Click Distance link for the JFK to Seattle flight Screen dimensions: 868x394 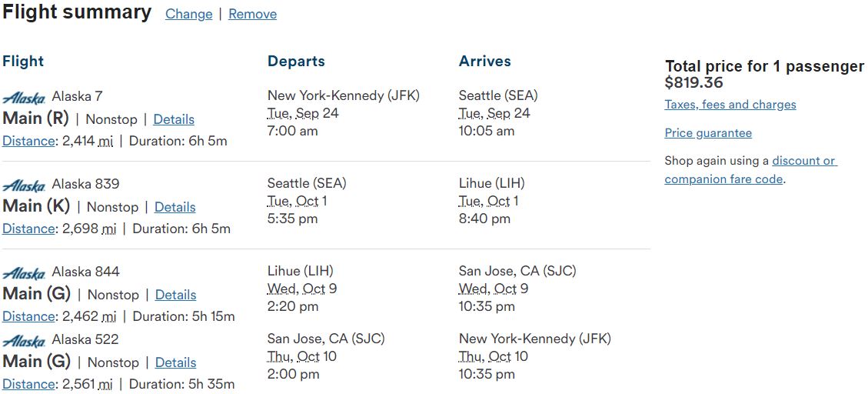point(28,141)
